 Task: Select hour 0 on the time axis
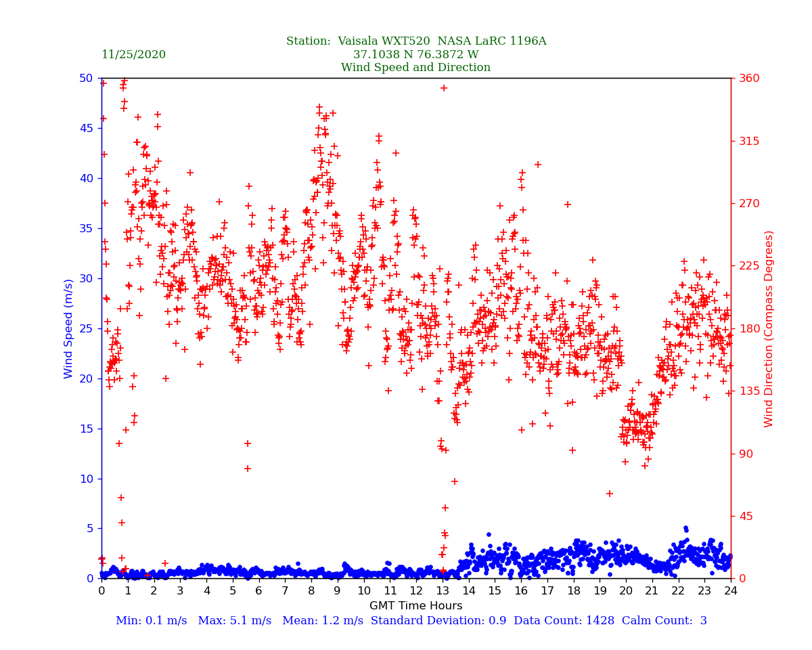(101, 591)
